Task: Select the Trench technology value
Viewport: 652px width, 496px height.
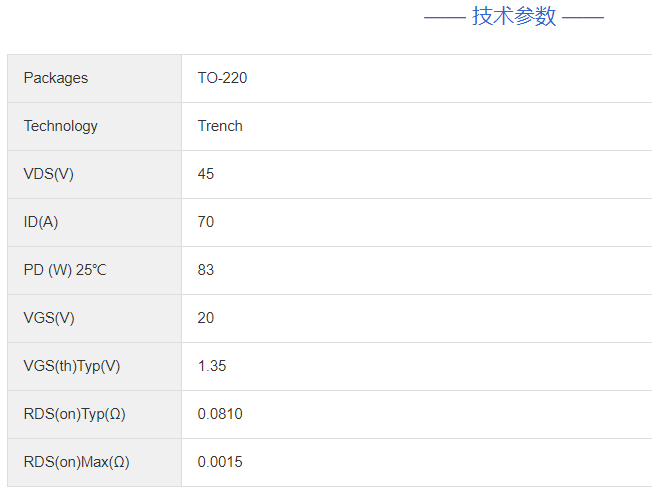Action: (220, 126)
